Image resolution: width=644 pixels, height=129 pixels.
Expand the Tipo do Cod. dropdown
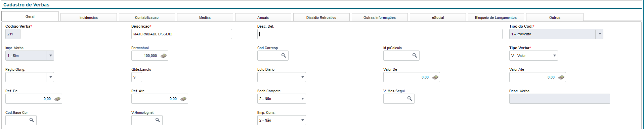599,34
